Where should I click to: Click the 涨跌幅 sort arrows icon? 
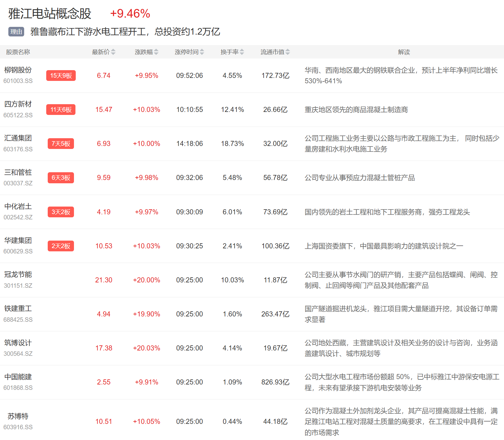(x=156, y=52)
